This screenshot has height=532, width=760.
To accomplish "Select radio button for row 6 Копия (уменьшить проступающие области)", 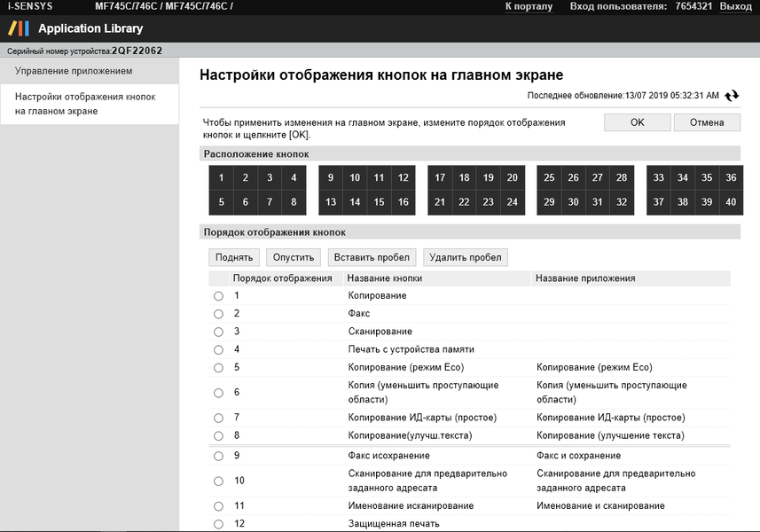I will click(x=218, y=393).
